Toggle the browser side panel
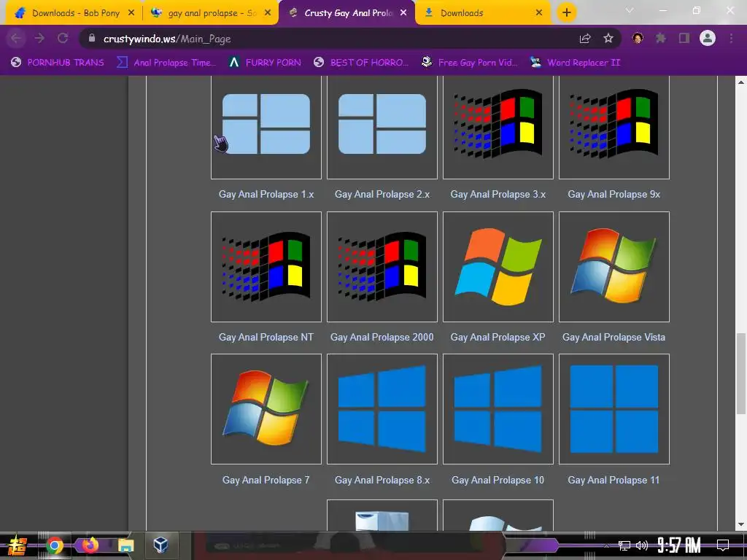This screenshot has width=747, height=560. [684, 38]
